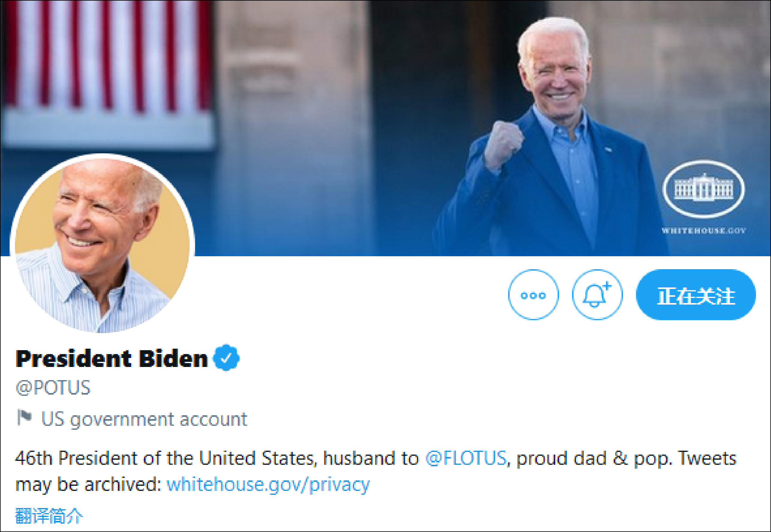Open the three-dot more options menu
Screen dimensions: 771x532
pyautogui.click(x=533, y=295)
